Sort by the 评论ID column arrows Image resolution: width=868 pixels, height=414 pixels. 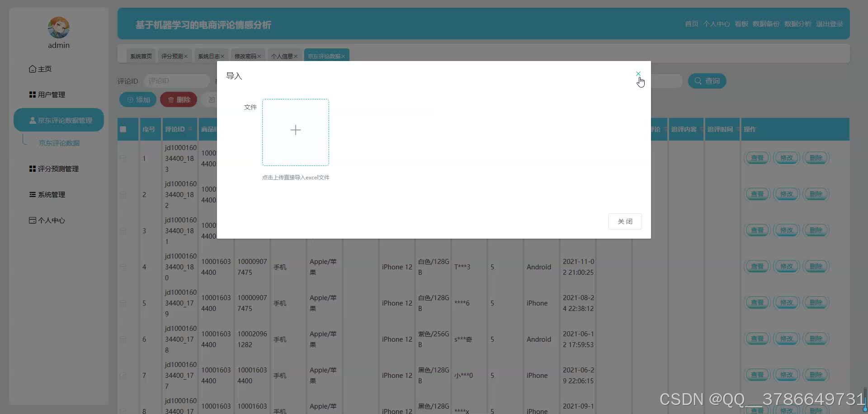(190, 129)
